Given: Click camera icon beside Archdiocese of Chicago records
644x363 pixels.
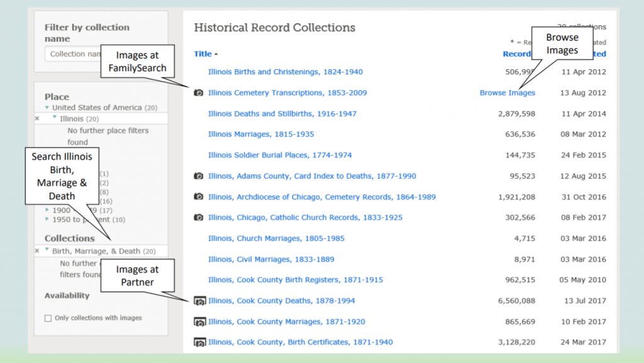Looking at the screenshot, I should click(x=198, y=197).
